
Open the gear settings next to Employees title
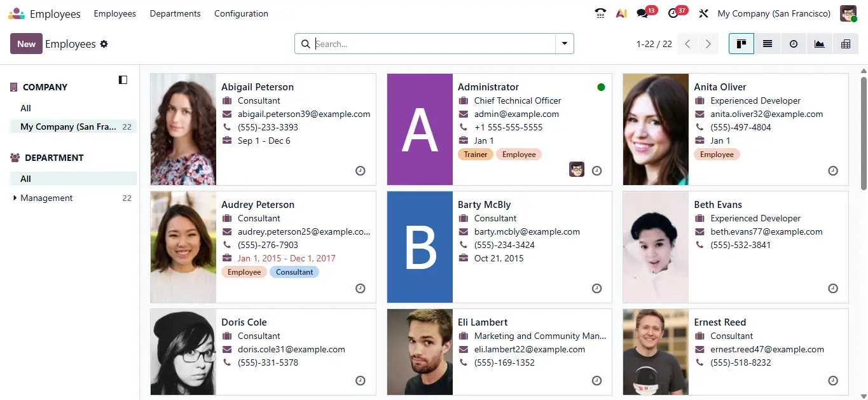pyautogui.click(x=104, y=44)
